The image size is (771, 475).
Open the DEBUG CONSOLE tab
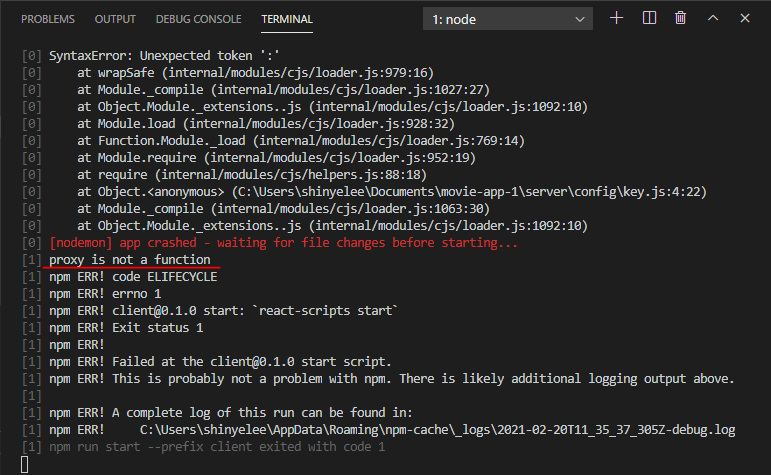click(198, 19)
